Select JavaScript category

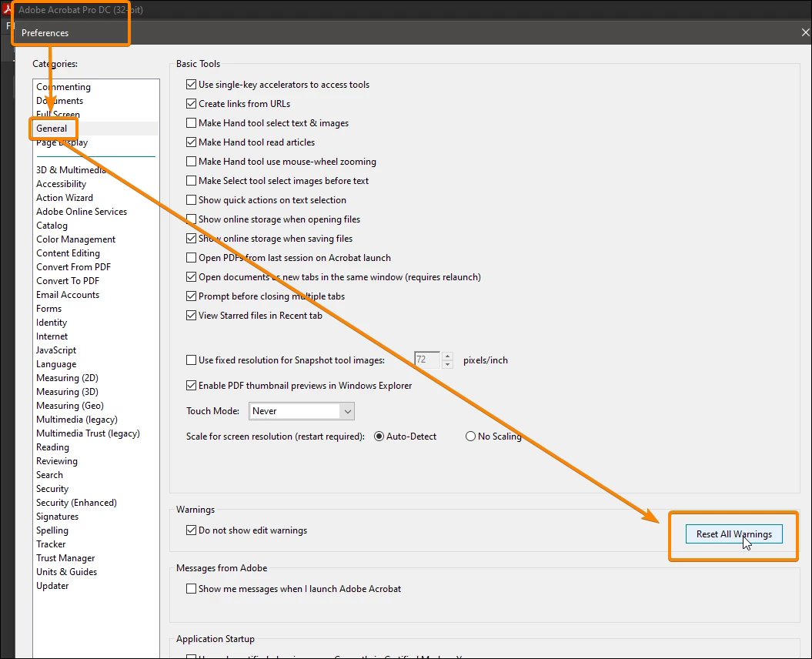(56, 350)
